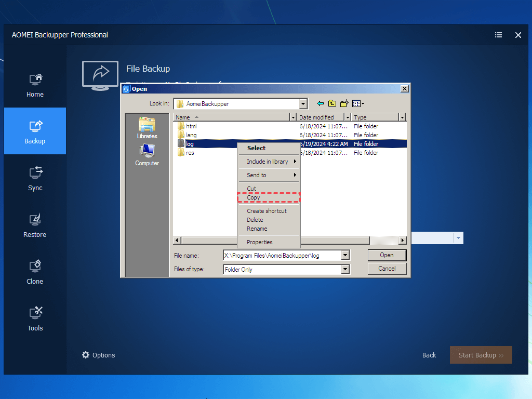The width and height of the screenshot is (532, 399).
Task: Click the html folder icon
Action: (181, 126)
